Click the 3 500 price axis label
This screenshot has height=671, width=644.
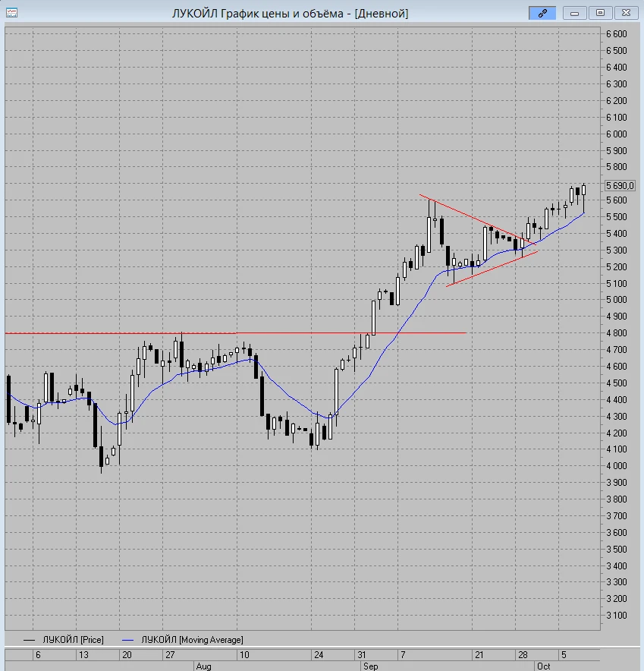[x=616, y=549]
